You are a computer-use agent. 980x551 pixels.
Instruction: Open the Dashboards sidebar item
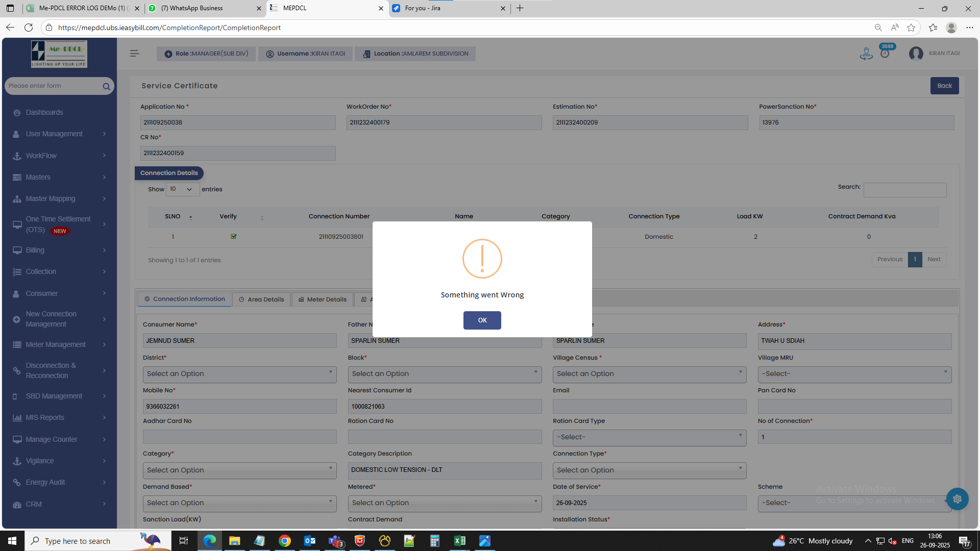pyautogui.click(x=44, y=112)
